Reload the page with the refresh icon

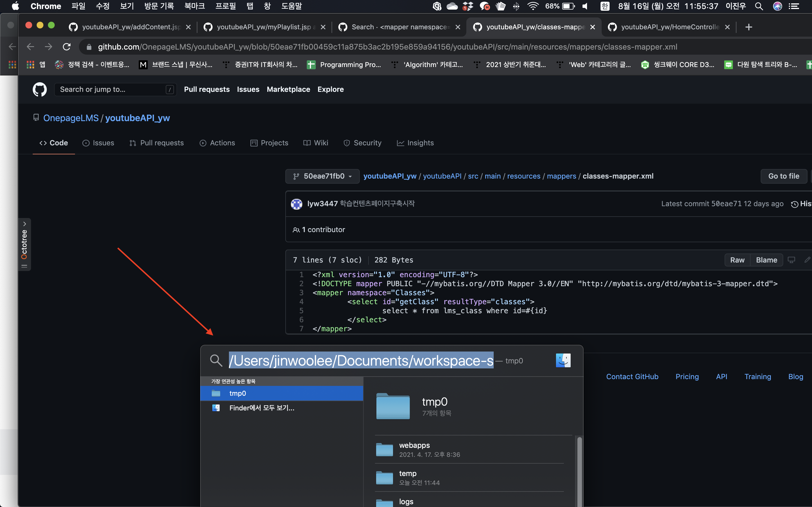67,47
